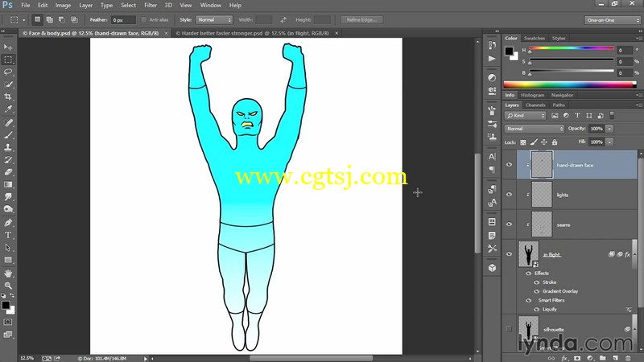The height and width of the screenshot is (362, 644).
Task: Open the layer style fx menu at panel bottom
Action: (x=564, y=358)
